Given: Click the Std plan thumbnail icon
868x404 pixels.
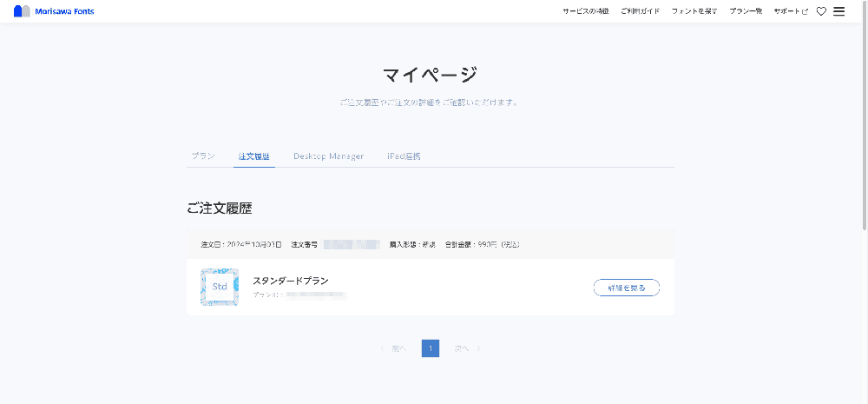Looking at the screenshot, I should (x=220, y=287).
